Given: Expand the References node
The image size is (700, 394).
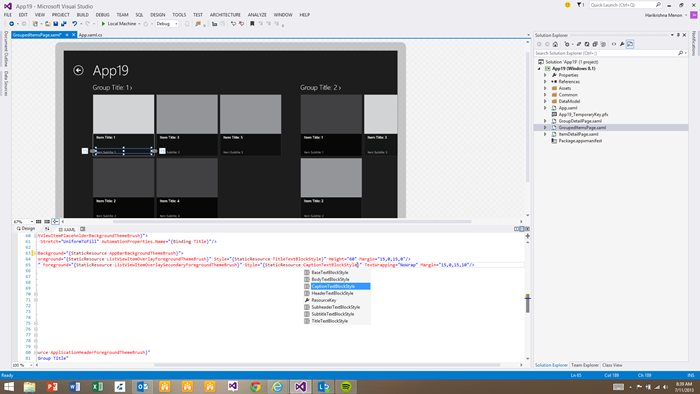Looking at the screenshot, I should 545,82.
